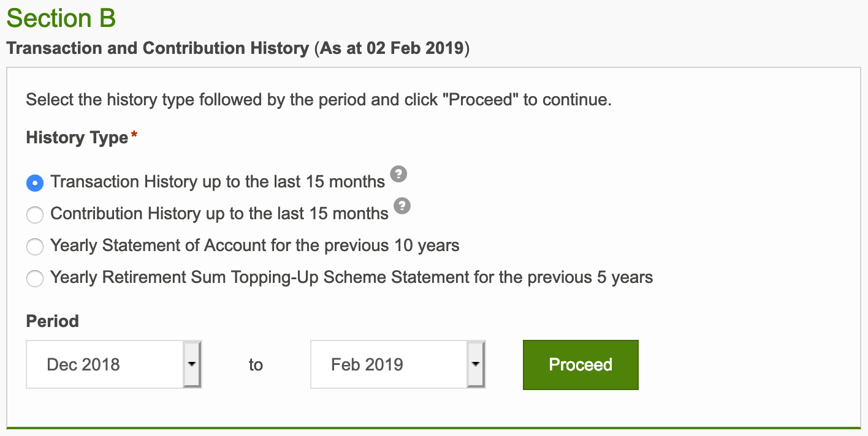This screenshot has width=868, height=436.
Task: Select Yearly Statement of Account radio button
Action: 35,246
